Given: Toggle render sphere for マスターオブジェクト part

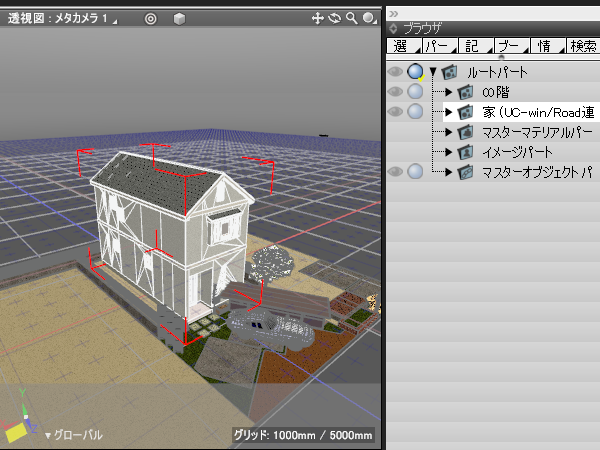Looking at the screenshot, I should coord(415,172).
